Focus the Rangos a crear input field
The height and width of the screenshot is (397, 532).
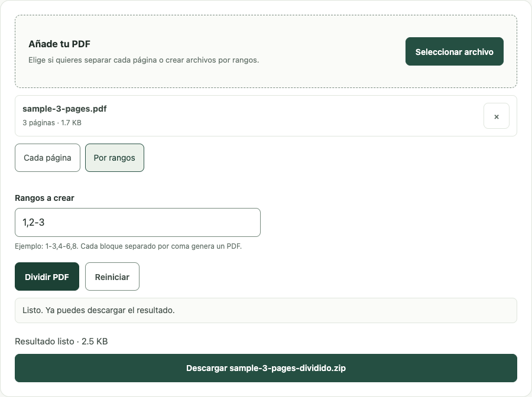click(138, 222)
